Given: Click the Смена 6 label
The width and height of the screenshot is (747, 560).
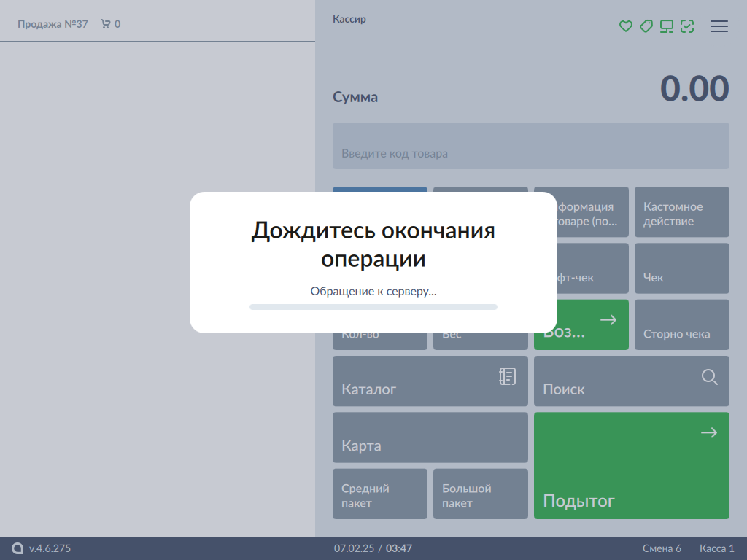Looking at the screenshot, I should (662, 548).
